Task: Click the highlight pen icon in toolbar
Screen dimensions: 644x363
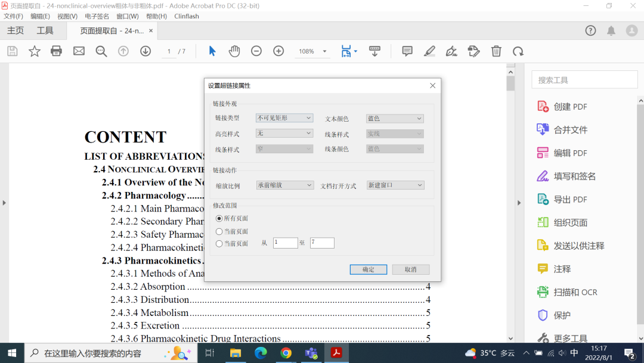Action: (429, 51)
